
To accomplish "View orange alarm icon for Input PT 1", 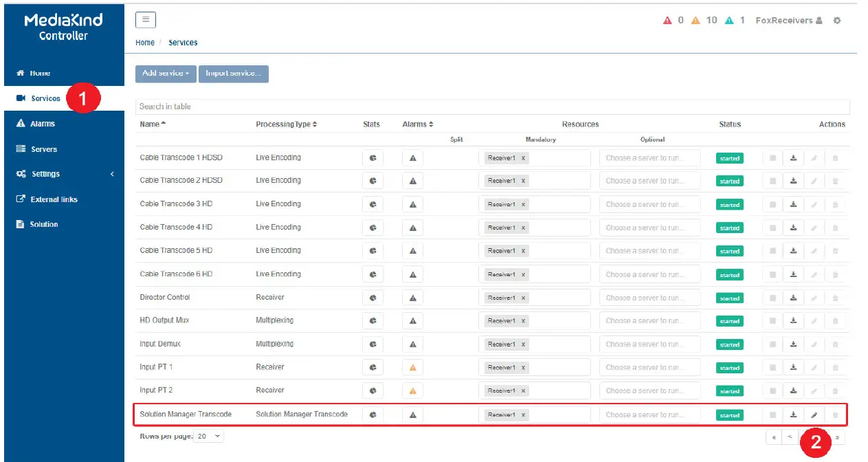I will tap(412, 368).
